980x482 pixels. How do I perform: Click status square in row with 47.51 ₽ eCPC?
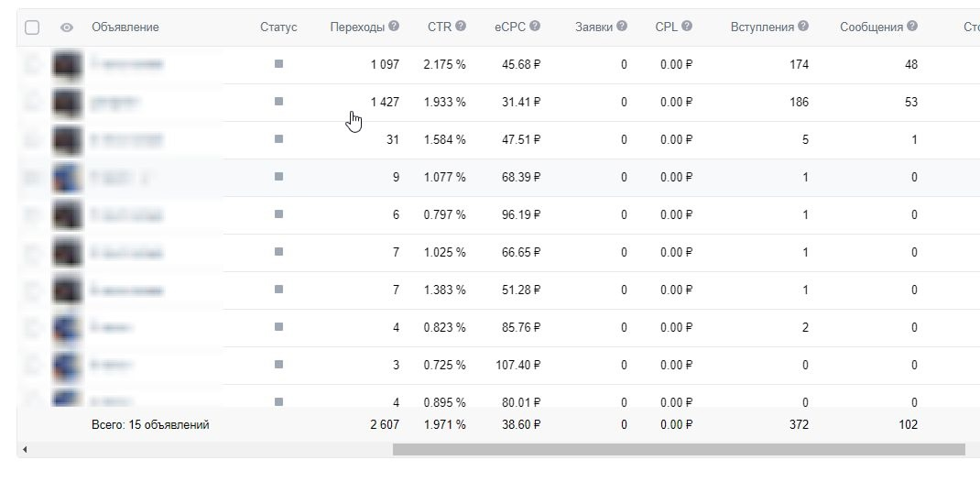click(278, 138)
